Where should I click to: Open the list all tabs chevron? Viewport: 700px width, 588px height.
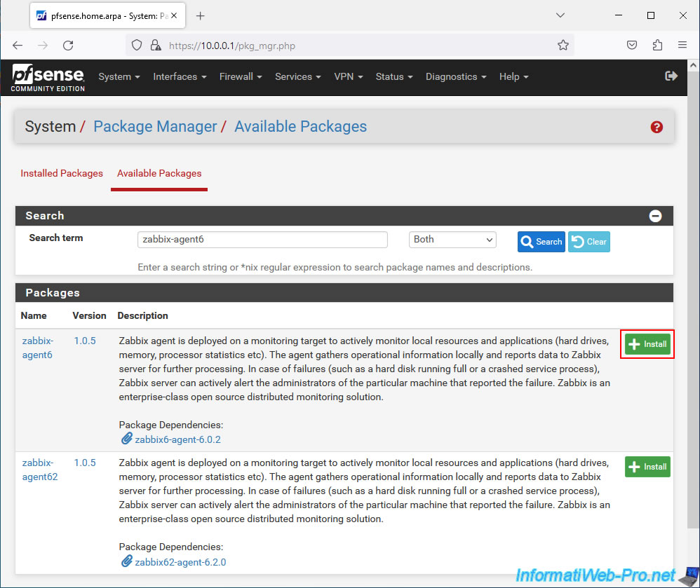click(560, 15)
